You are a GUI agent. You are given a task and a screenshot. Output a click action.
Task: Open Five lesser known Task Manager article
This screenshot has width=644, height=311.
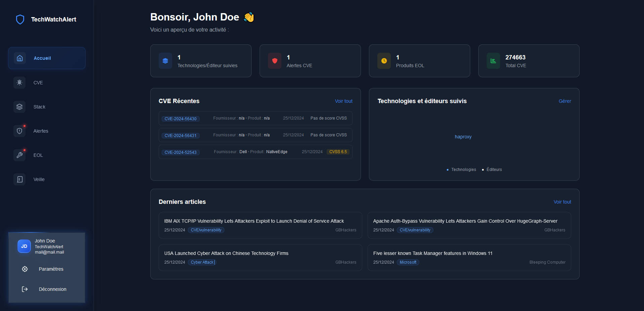point(469,258)
